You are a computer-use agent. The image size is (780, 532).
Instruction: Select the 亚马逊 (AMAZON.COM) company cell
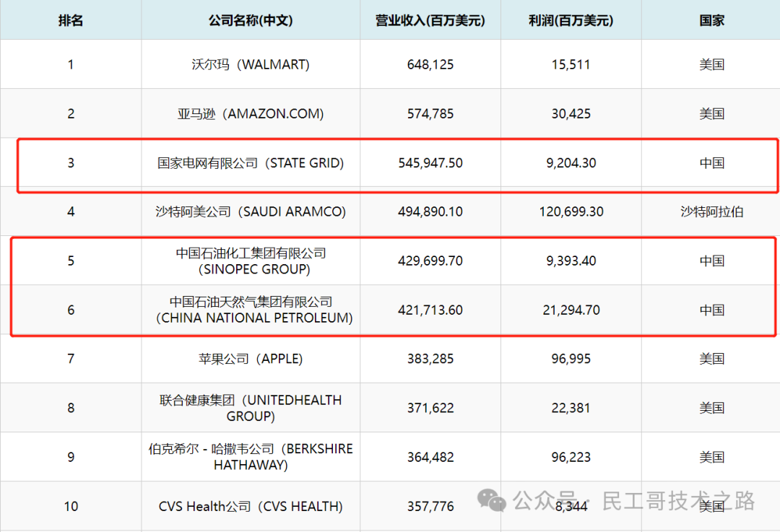(250, 114)
